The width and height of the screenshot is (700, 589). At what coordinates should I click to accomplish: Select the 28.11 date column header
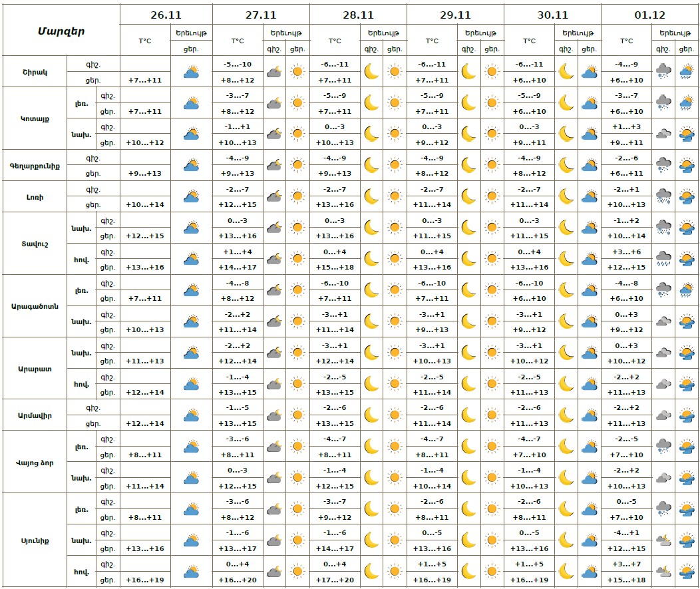click(x=358, y=15)
